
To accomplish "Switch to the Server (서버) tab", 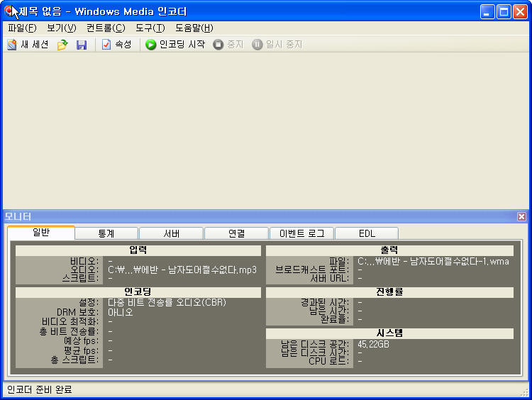I will 172,233.
